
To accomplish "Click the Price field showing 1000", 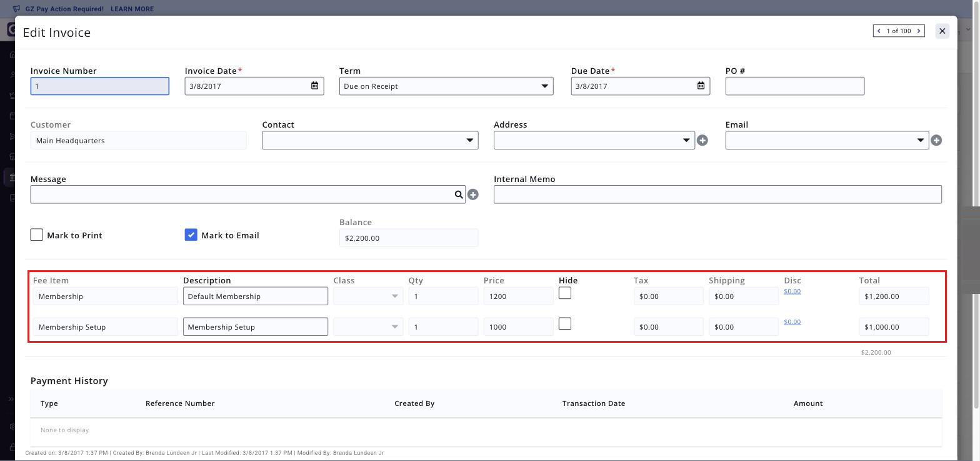I will 518,327.
